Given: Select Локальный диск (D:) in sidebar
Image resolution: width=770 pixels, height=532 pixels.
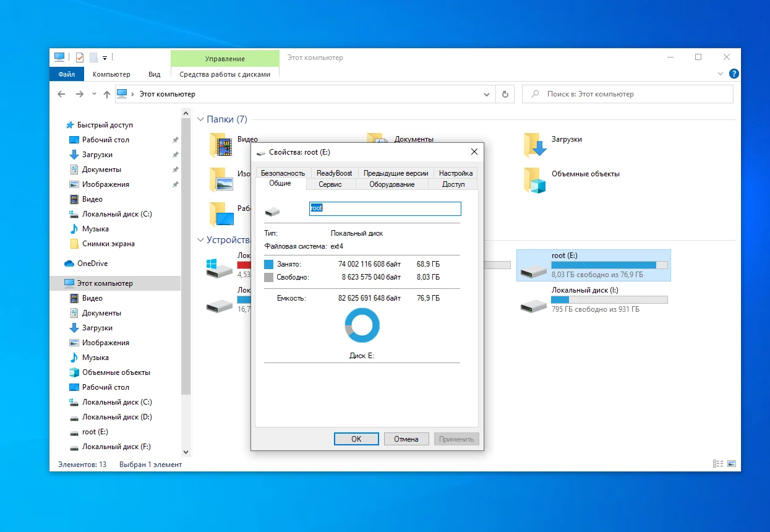Looking at the screenshot, I should (x=117, y=417).
